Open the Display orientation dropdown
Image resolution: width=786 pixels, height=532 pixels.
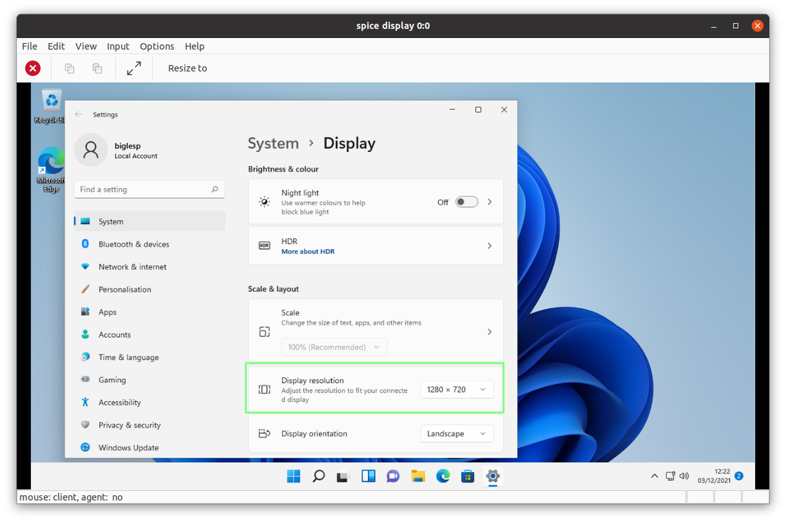(457, 433)
